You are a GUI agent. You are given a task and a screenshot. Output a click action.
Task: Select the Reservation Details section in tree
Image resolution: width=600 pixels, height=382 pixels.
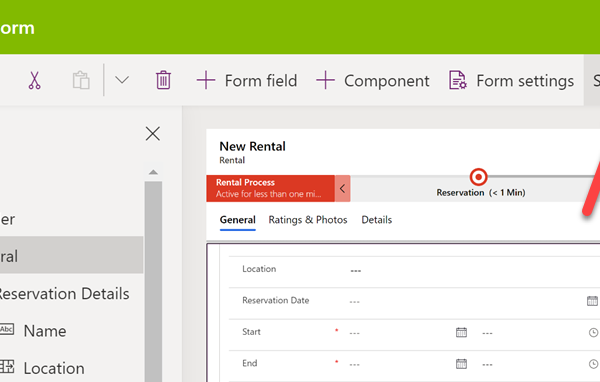64,294
